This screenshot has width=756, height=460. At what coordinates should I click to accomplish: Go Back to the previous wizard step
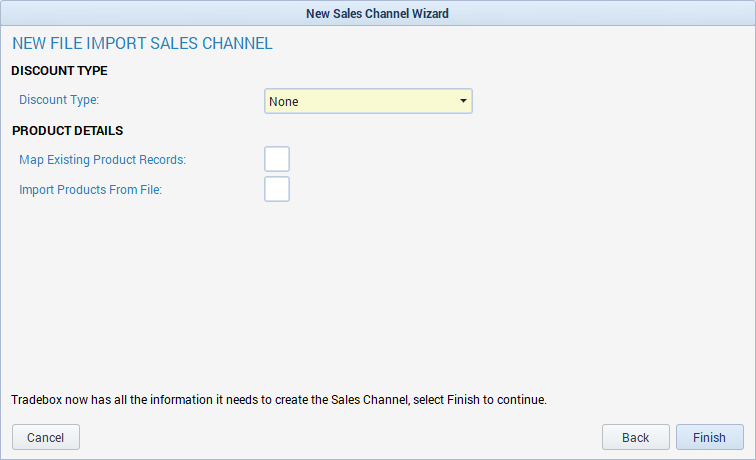pyautogui.click(x=635, y=437)
